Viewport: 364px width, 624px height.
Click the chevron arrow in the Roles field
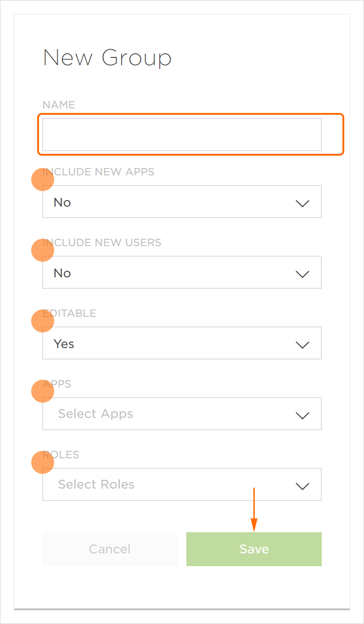(x=302, y=486)
